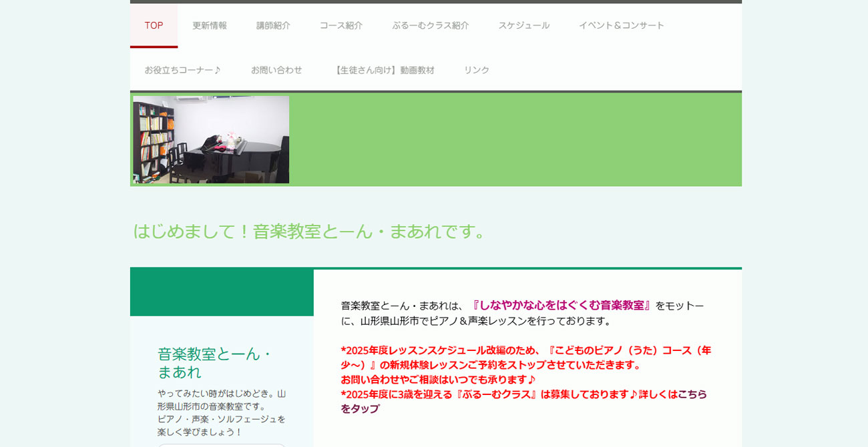Click the はじめまして！音楽教室とーん・まあれです。 heading

pos(309,232)
